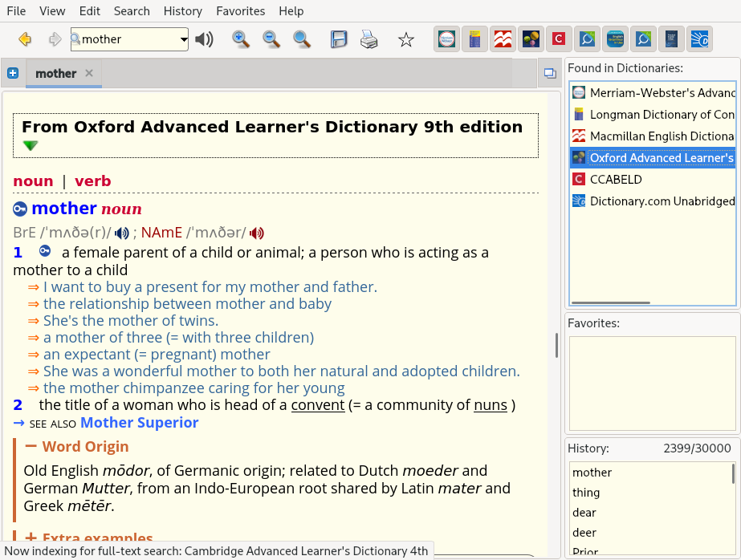The image size is (741, 560).
Task: Jump to the verb section link
Action: (x=92, y=181)
